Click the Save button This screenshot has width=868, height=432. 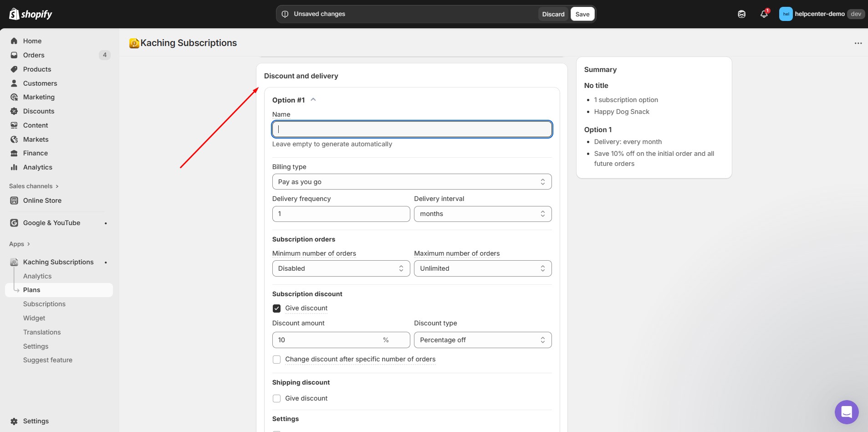click(582, 14)
